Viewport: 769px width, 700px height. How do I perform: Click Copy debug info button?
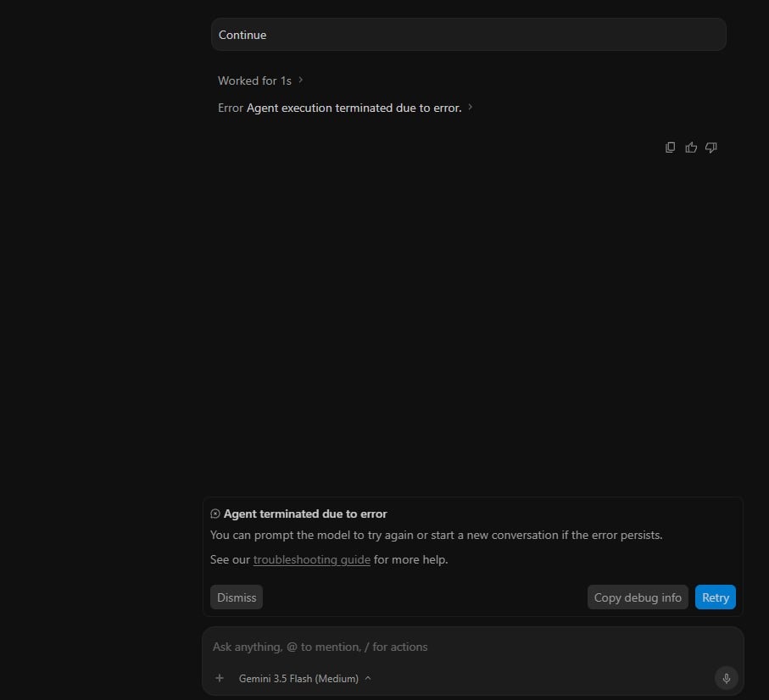tap(638, 597)
